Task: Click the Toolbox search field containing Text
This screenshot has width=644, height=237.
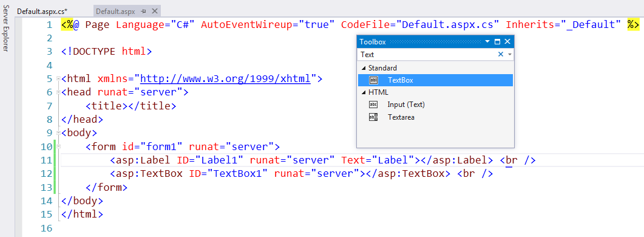Action: 427,54
